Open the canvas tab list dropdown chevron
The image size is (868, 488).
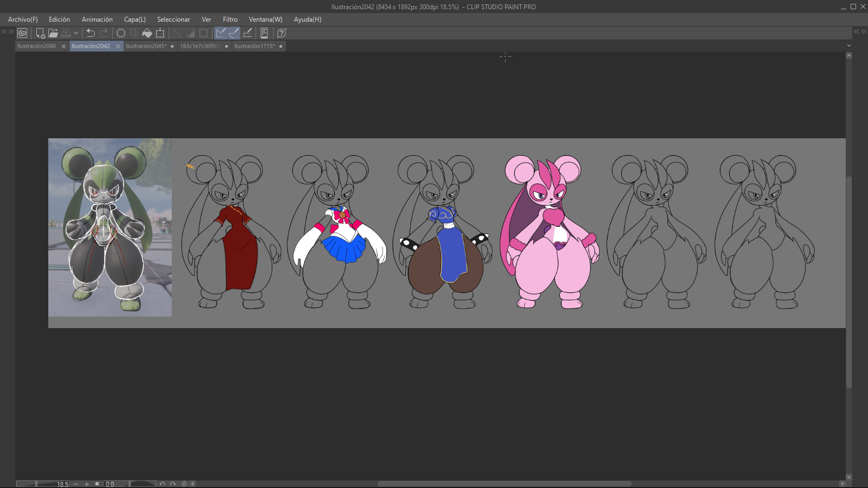849,46
